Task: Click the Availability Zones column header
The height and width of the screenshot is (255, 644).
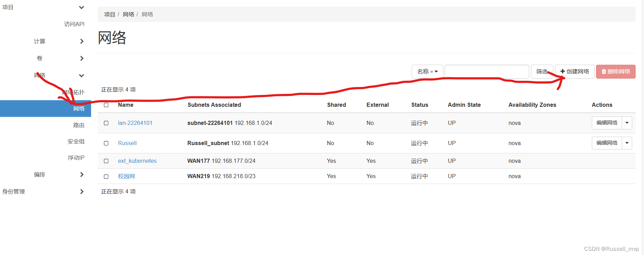Action: pyautogui.click(x=532, y=105)
